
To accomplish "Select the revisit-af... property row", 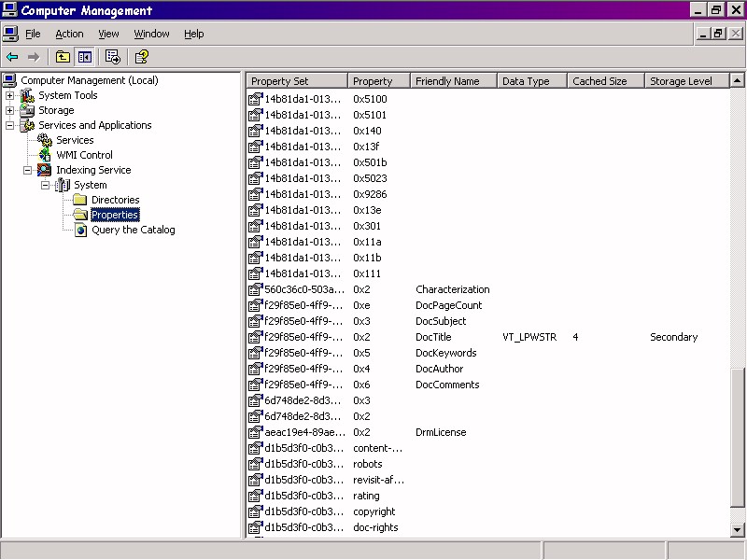I will pos(488,480).
